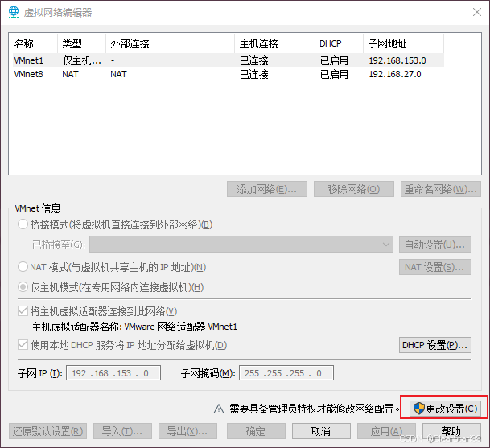Click 还原默认设置(R) button
Image resolution: width=490 pixels, height=448 pixels.
pos(47,431)
